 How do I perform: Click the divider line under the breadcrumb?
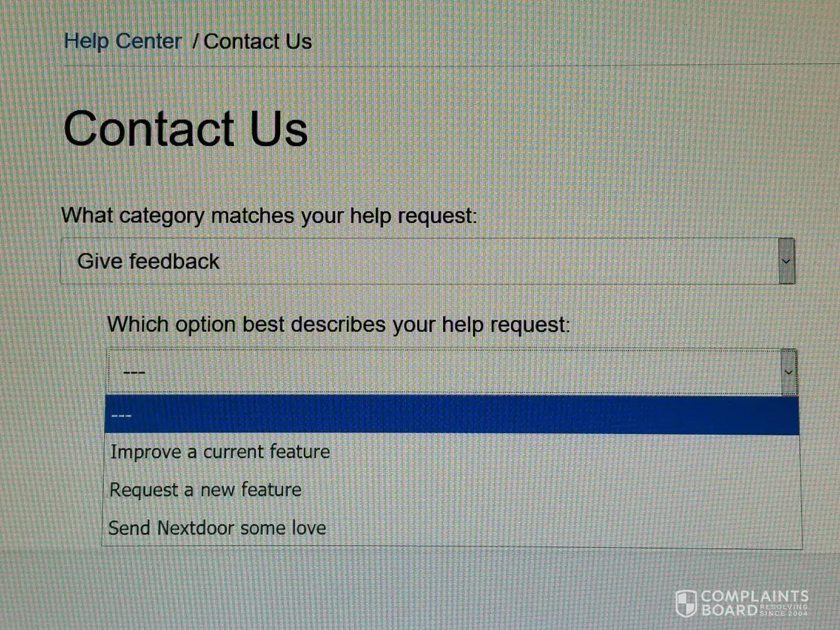441,65
